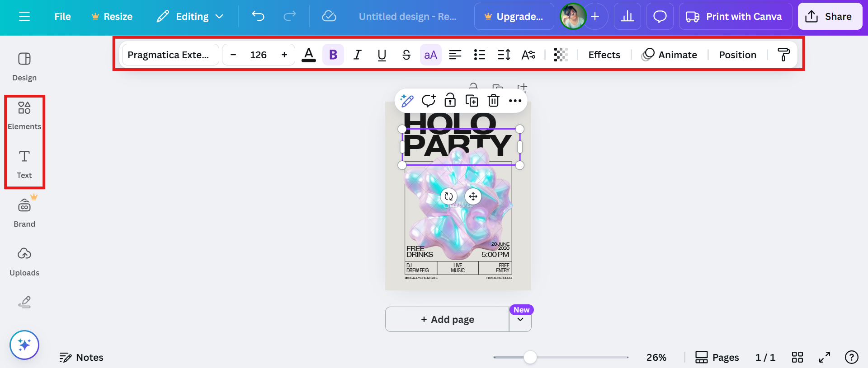Click the Upgrade button
The width and height of the screenshot is (868, 368).
coord(514,17)
